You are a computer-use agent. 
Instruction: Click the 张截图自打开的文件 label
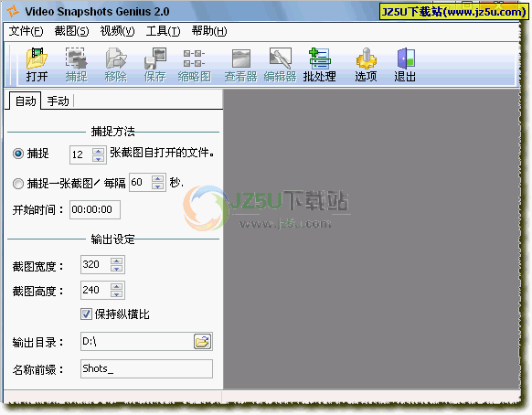[162, 153]
